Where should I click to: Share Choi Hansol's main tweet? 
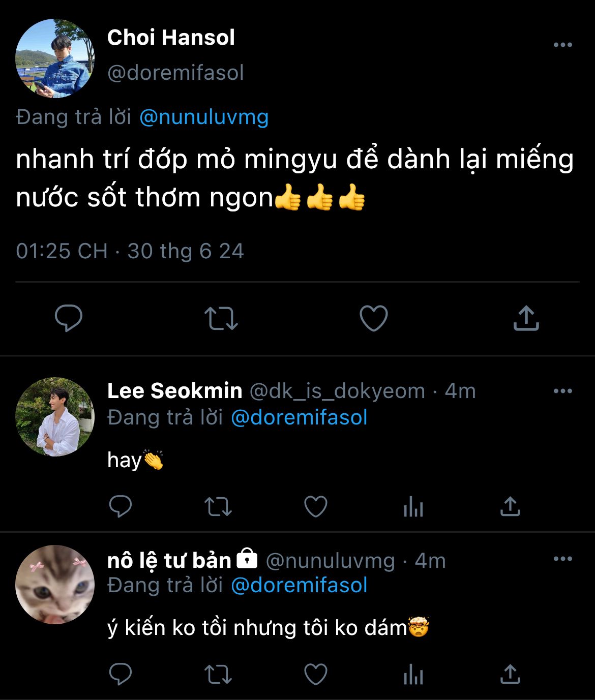(x=526, y=318)
